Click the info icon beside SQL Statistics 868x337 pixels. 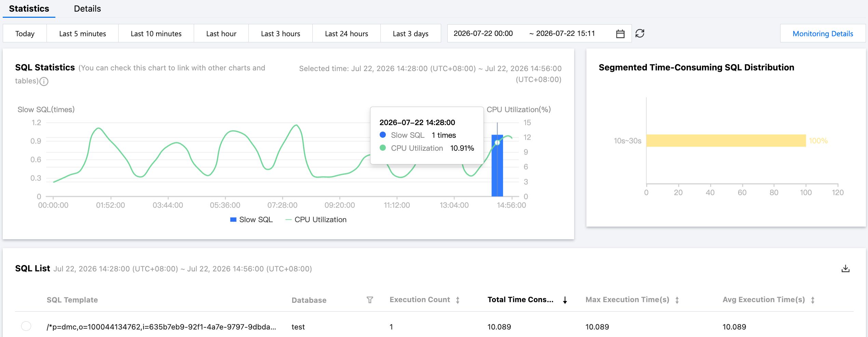point(44,81)
